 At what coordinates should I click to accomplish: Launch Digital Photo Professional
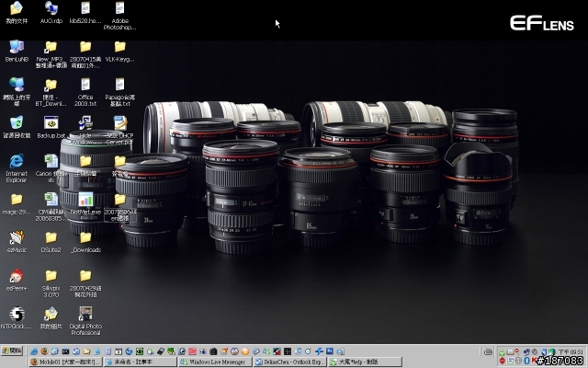85,321
